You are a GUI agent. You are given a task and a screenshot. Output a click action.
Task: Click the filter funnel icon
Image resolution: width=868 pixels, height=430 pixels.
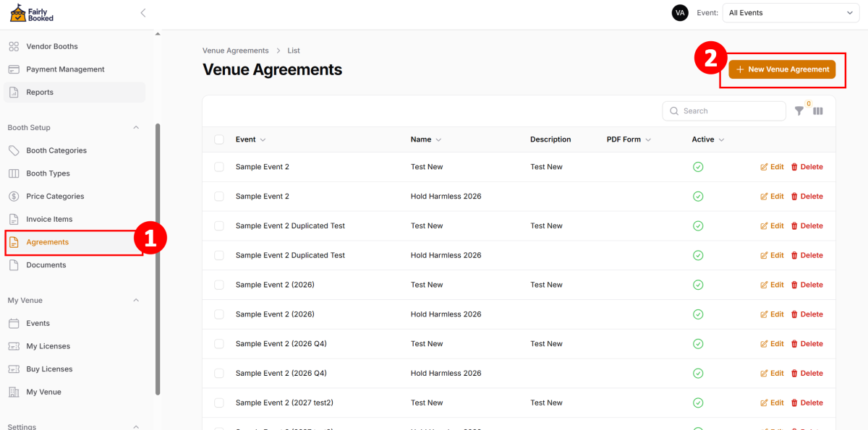point(799,111)
